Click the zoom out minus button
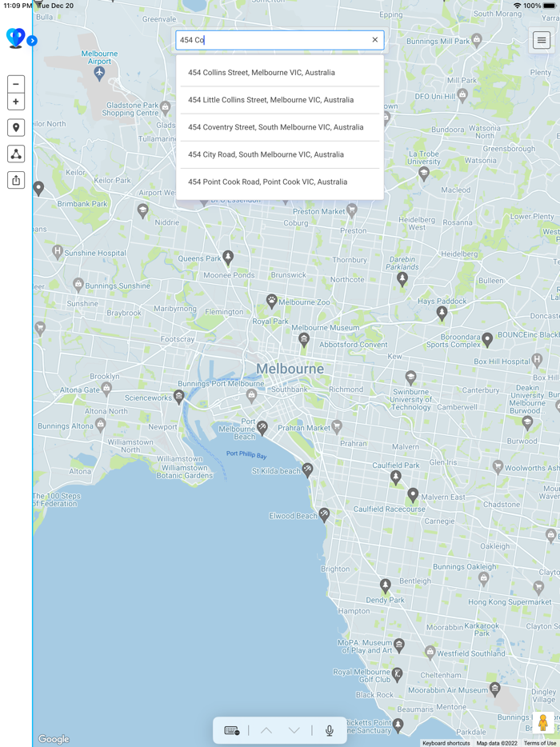 pos(16,84)
